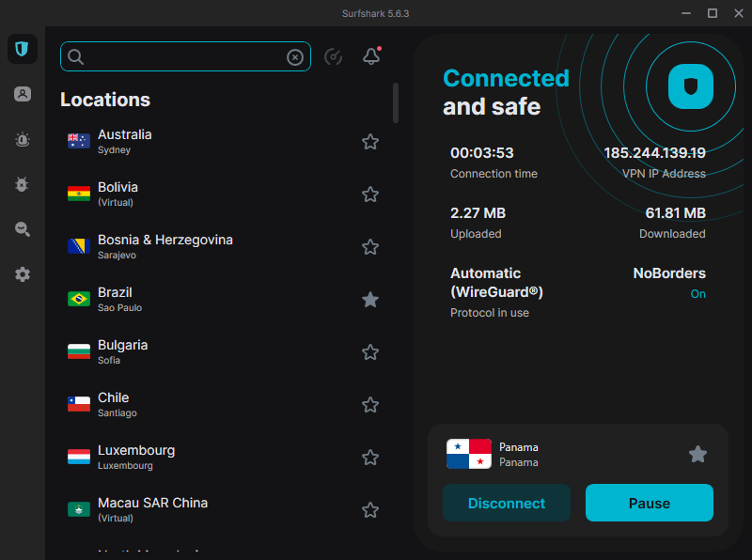This screenshot has width=752, height=560.
Task: Favorite the Bulgaria Sofia location
Action: [370, 352]
